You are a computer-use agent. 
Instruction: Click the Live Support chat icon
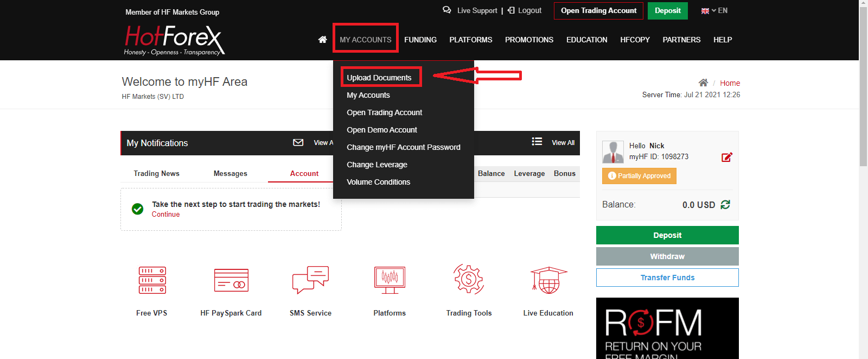point(447,10)
